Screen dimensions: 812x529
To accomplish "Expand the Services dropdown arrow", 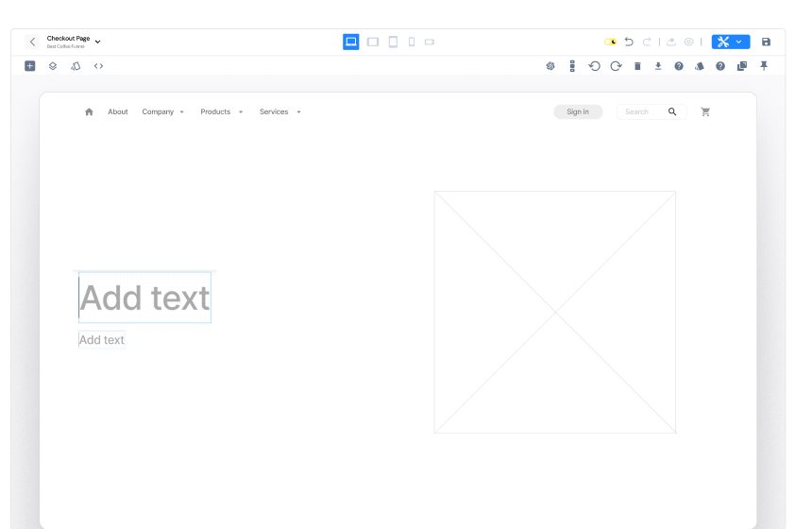I will tap(298, 111).
